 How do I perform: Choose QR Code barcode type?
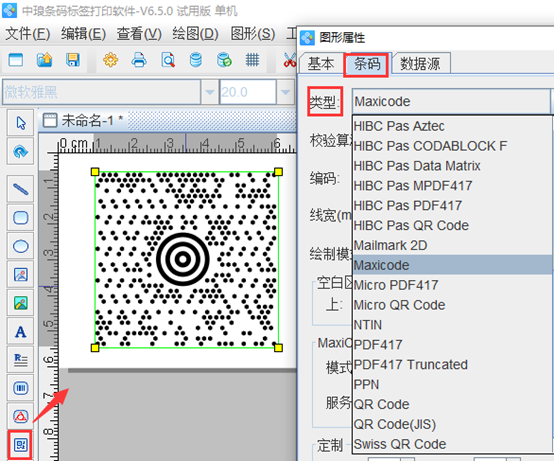coord(452,404)
